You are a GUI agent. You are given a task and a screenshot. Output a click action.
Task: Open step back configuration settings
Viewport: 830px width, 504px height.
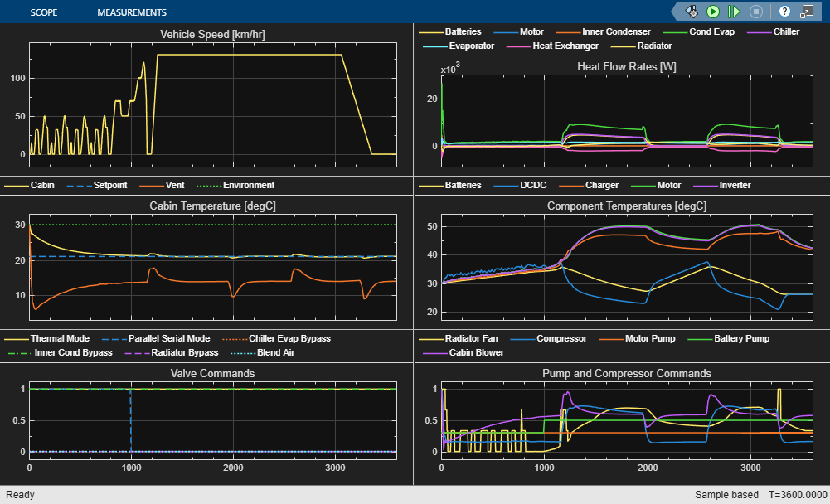pyautogui.click(x=692, y=12)
